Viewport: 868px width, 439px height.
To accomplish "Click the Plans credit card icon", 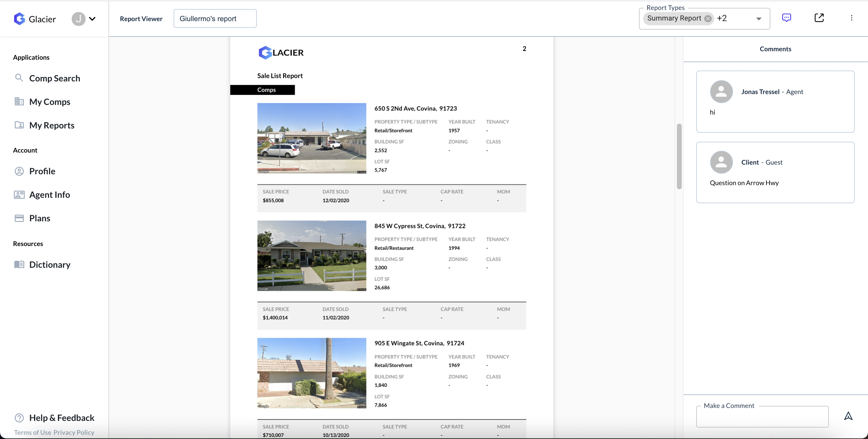I will (x=19, y=218).
